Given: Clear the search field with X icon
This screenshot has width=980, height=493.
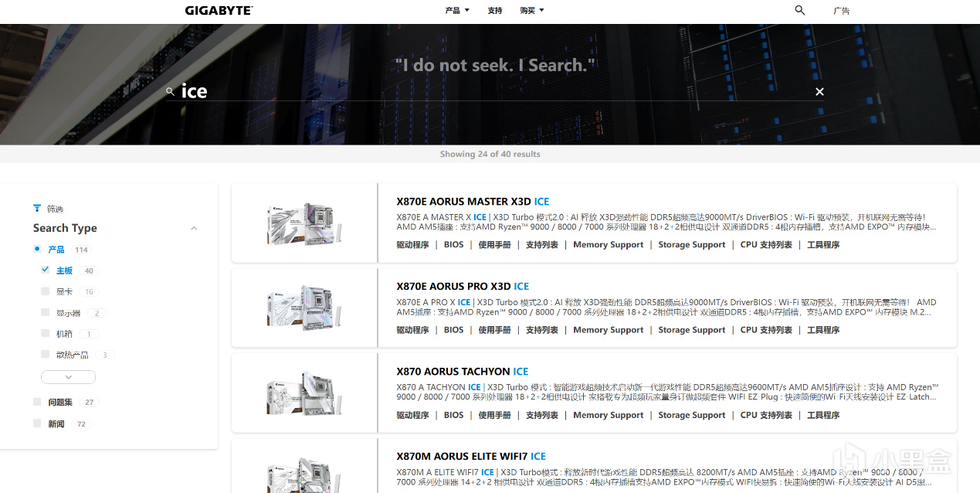Looking at the screenshot, I should (819, 92).
